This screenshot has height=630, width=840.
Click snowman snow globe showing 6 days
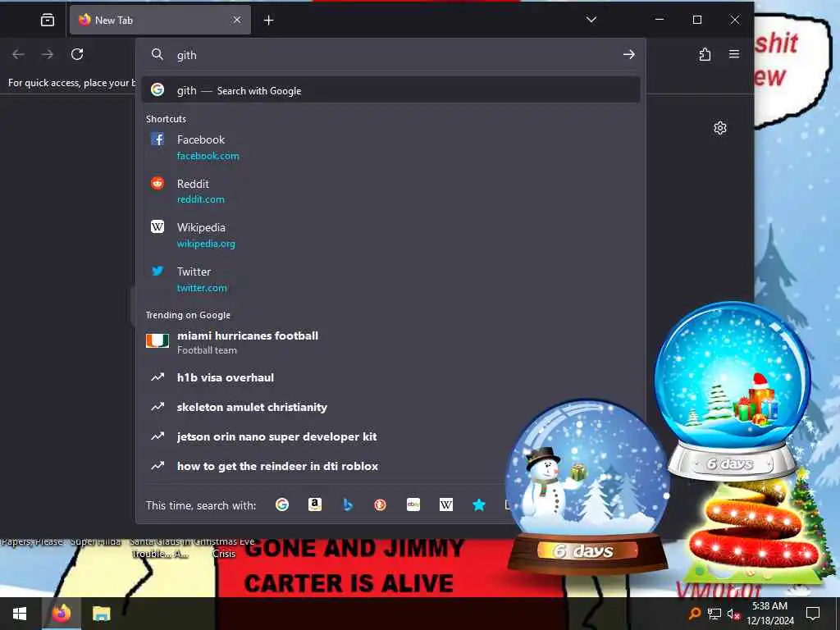587,486
